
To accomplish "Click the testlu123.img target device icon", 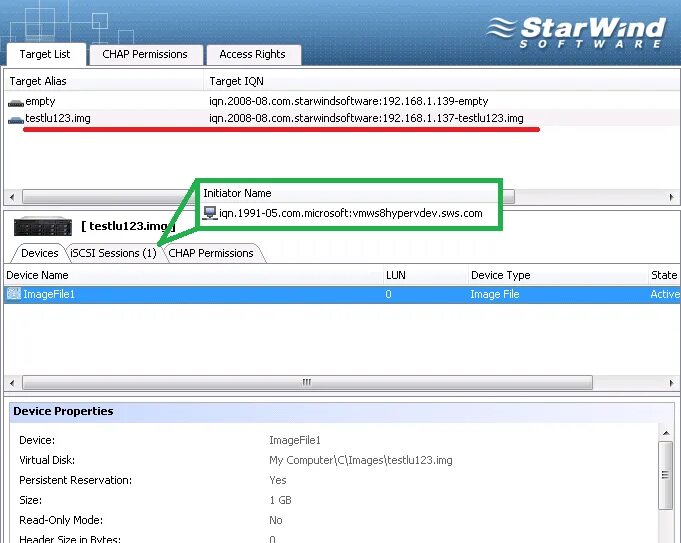I will tap(16, 120).
